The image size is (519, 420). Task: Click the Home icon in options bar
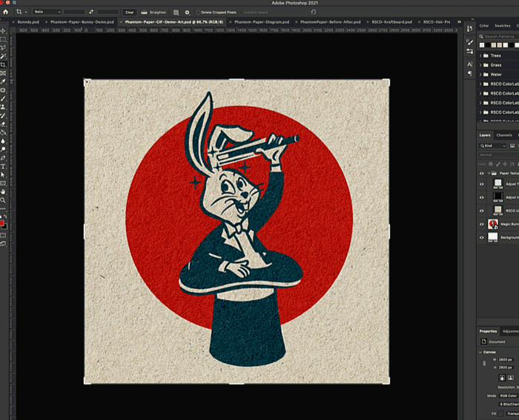pos(4,13)
